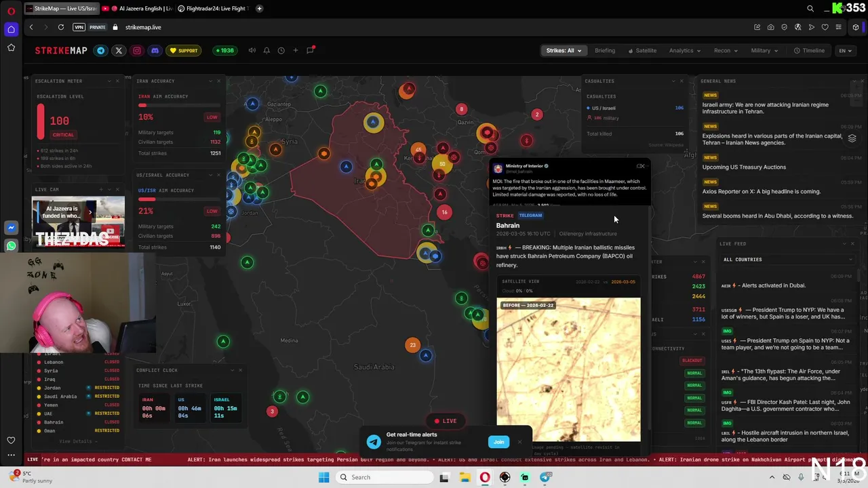Reload the strikemap.live page
The image size is (868, 488).
click(61, 27)
